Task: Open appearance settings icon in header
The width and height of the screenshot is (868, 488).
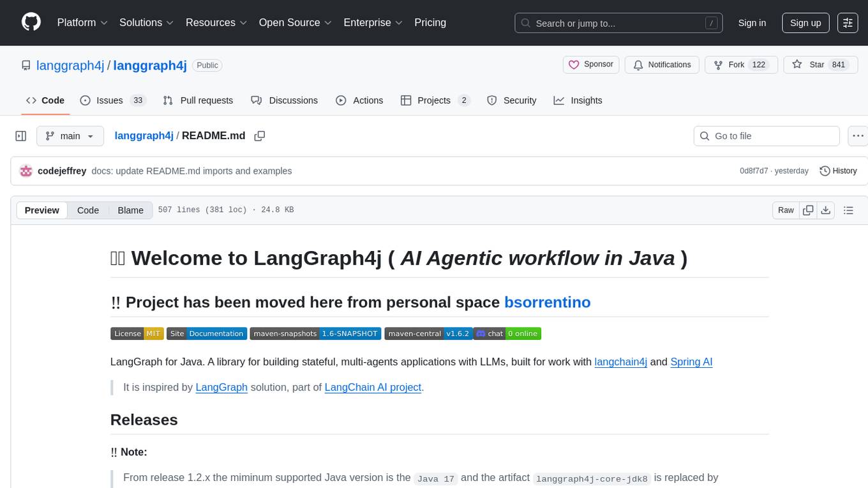Action: pyautogui.click(x=848, y=23)
